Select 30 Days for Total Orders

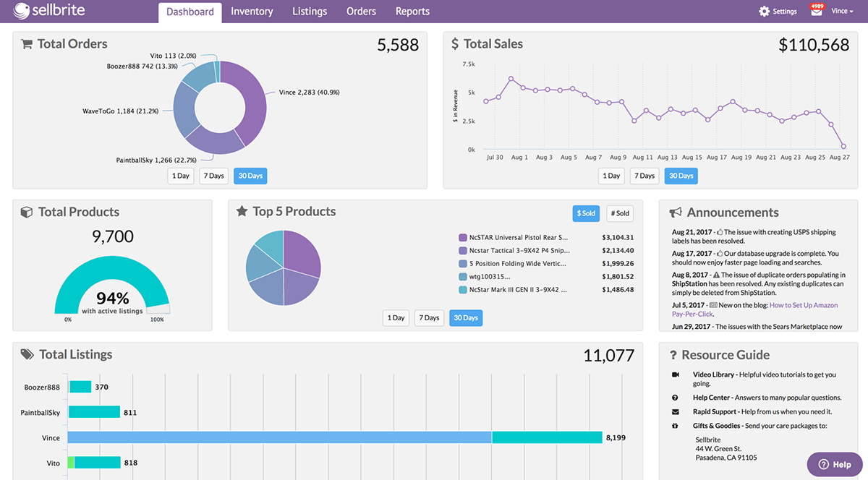click(x=250, y=176)
